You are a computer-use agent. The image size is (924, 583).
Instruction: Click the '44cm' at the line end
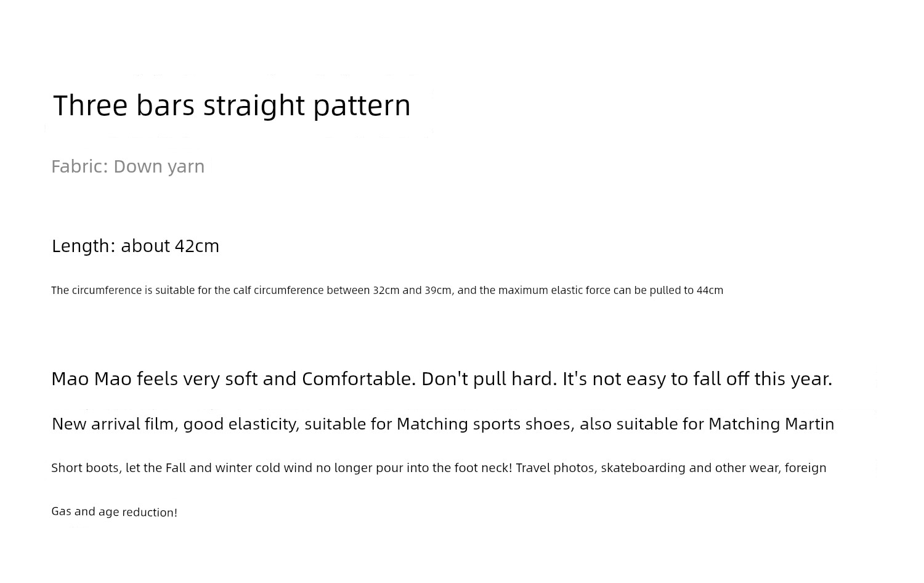[x=710, y=290]
